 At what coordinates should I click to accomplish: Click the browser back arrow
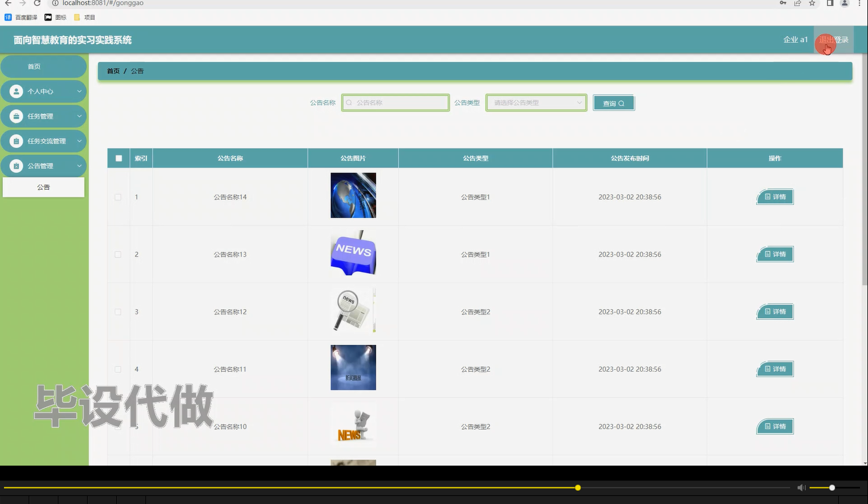pyautogui.click(x=8, y=3)
